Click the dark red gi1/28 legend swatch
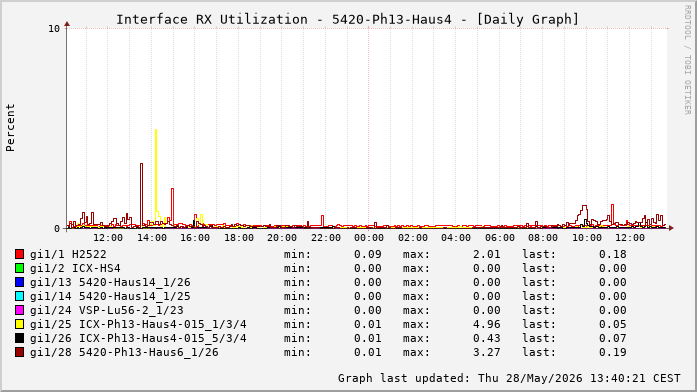 19,352
